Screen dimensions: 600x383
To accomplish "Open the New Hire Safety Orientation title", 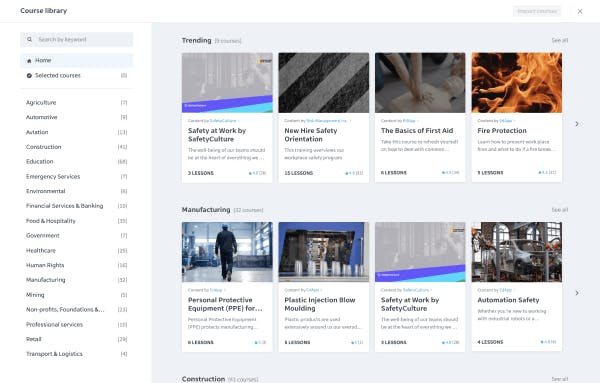I will click(x=311, y=135).
